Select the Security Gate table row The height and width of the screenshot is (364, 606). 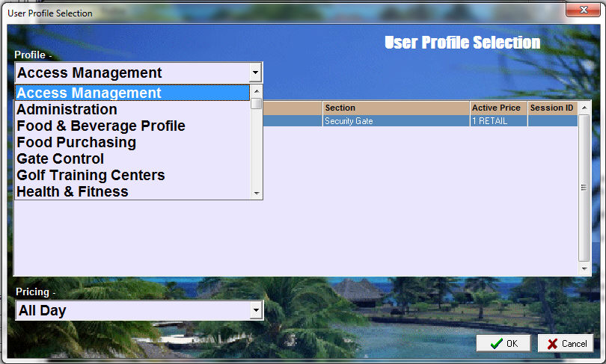point(396,121)
